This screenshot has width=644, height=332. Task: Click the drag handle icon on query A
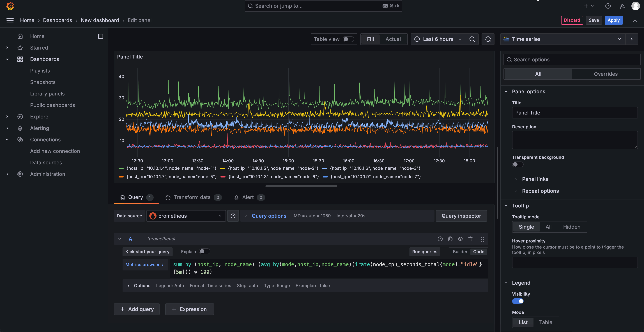(x=482, y=239)
